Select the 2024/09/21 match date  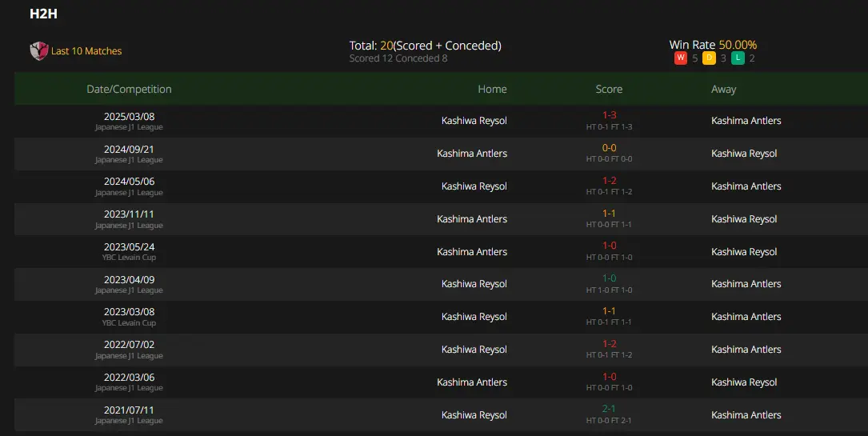(x=129, y=149)
